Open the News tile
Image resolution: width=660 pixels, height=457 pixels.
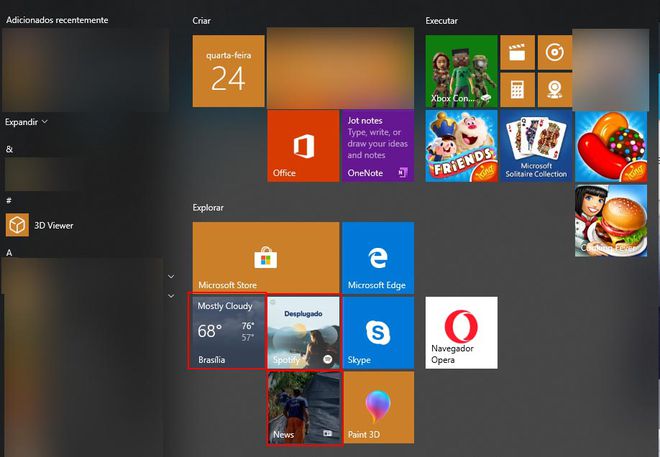click(x=303, y=407)
